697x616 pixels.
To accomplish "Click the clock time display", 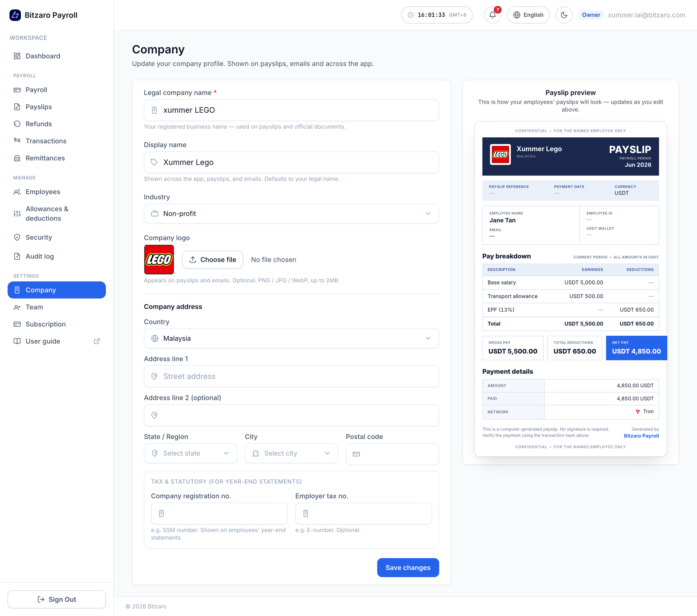I will pyautogui.click(x=437, y=15).
